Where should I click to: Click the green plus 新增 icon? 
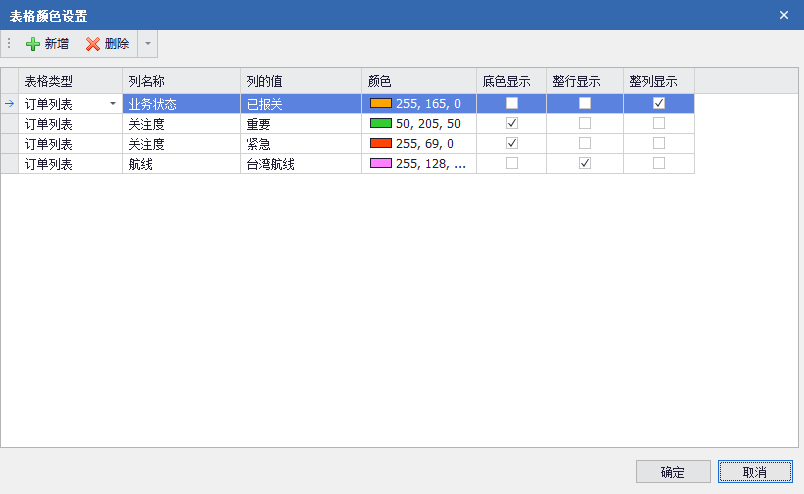tap(33, 44)
